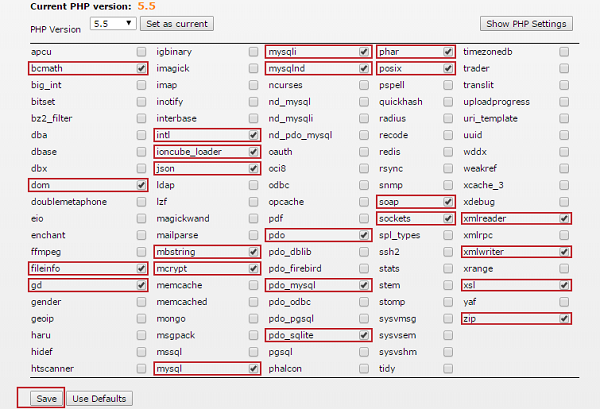Viewport: 600px width, 409px height.
Task: Enable the xdebug extension checkbox
Action: (565, 201)
